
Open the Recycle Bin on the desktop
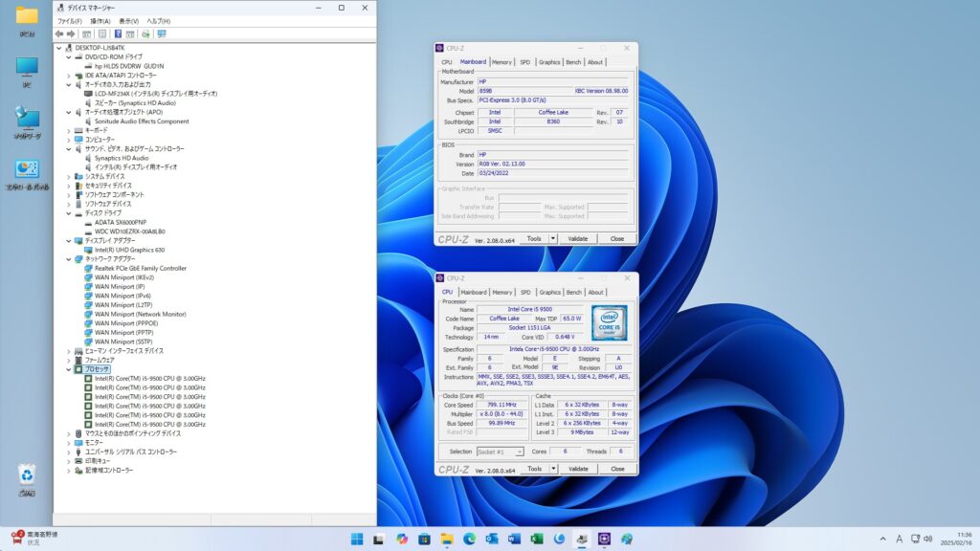pyautogui.click(x=27, y=475)
